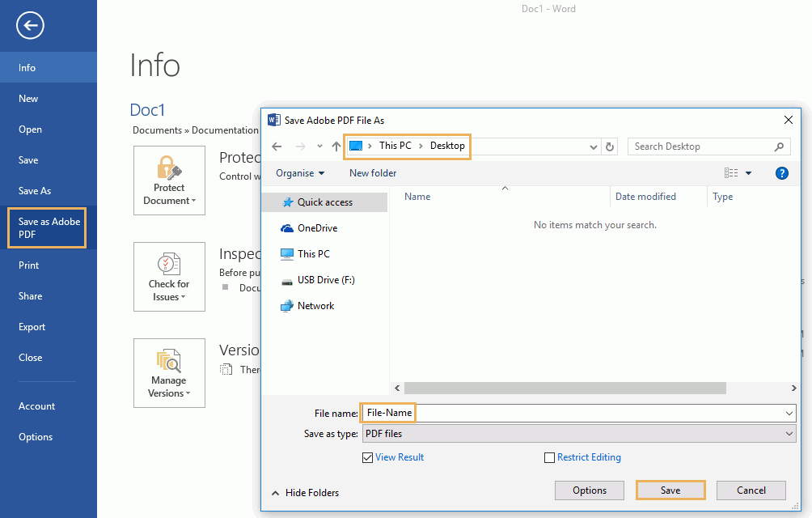Image resolution: width=812 pixels, height=518 pixels.
Task: Open the Organise menu
Action: (x=300, y=173)
